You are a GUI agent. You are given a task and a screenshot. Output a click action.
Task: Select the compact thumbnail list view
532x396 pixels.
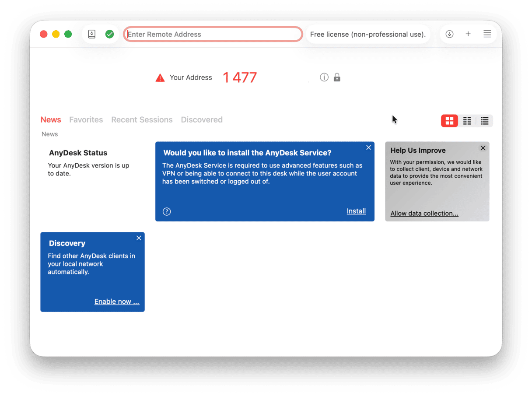(467, 121)
